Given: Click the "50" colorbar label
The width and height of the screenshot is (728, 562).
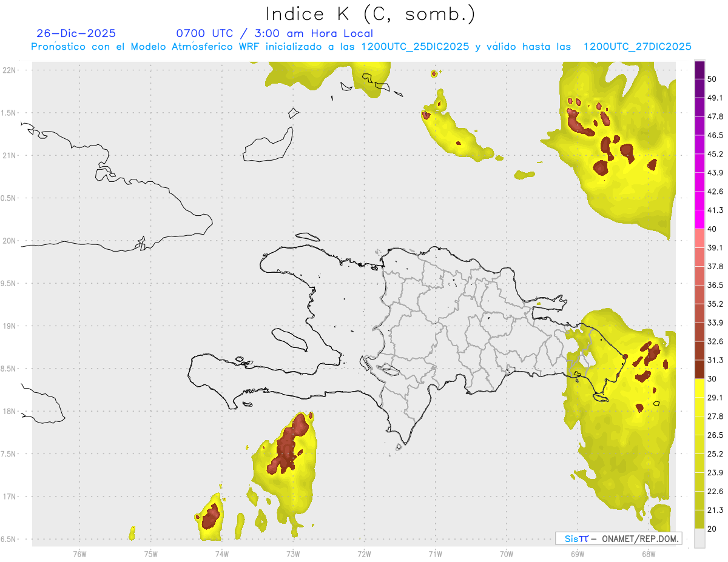Looking at the screenshot, I should [x=712, y=79].
